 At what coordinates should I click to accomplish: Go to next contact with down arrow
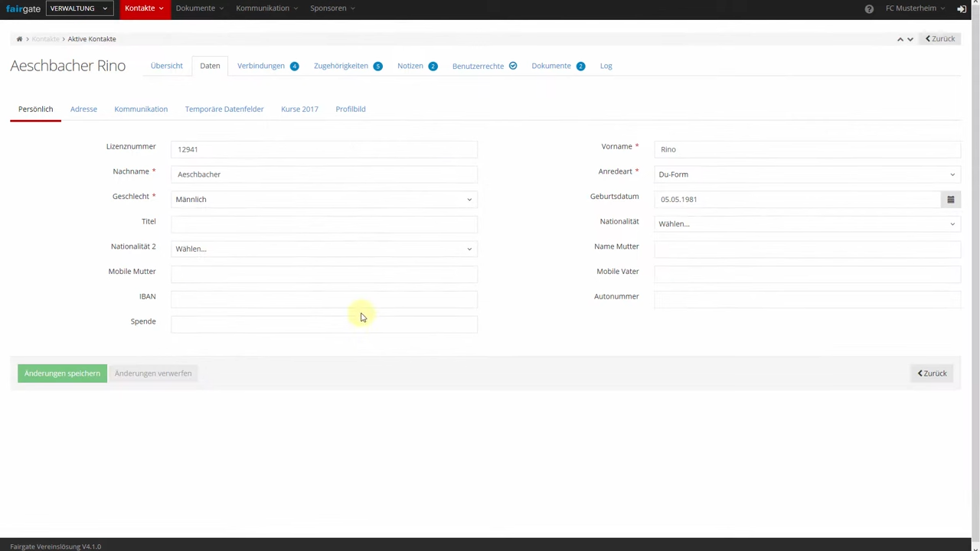coord(910,39)
